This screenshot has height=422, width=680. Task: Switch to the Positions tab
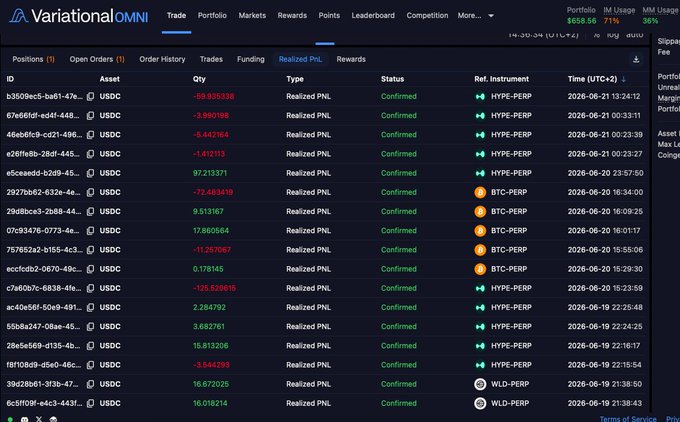pos(33,59)
